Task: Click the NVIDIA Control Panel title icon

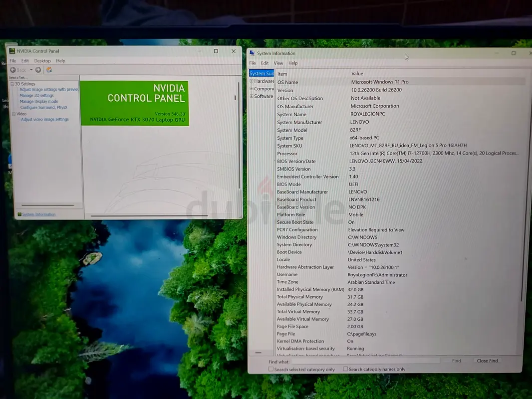Action: (12, 51)
